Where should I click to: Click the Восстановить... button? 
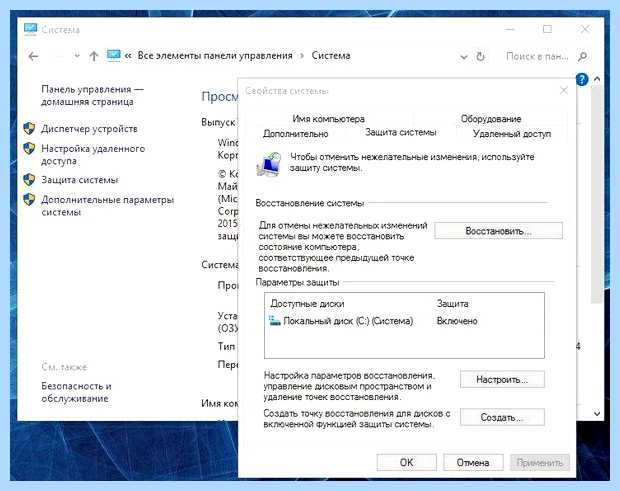pyautogui.click(x=498, y=230)
